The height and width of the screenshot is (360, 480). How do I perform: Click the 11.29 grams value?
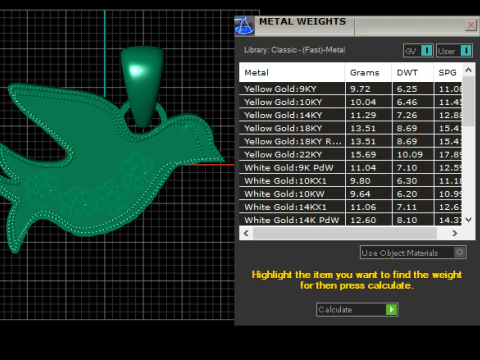363,115
